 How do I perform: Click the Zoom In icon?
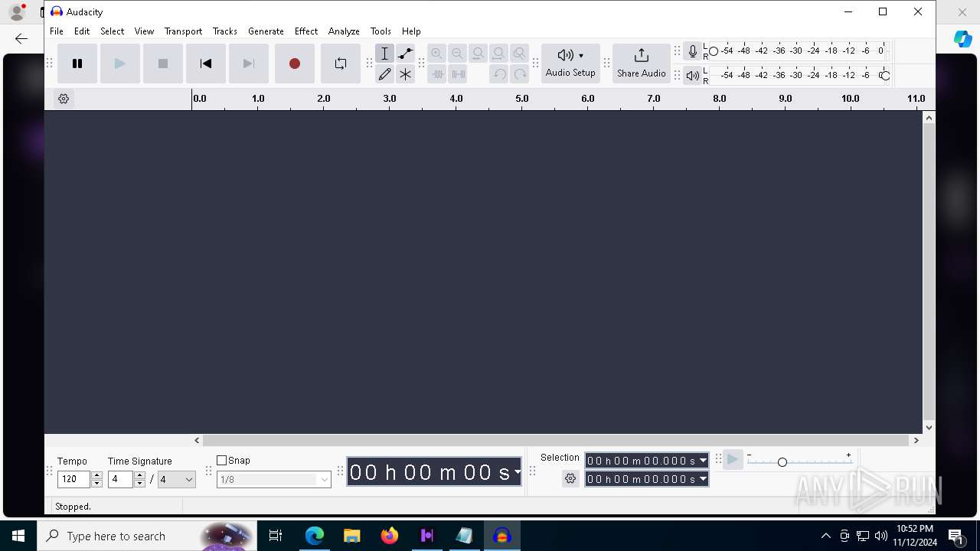coord(436,54)
